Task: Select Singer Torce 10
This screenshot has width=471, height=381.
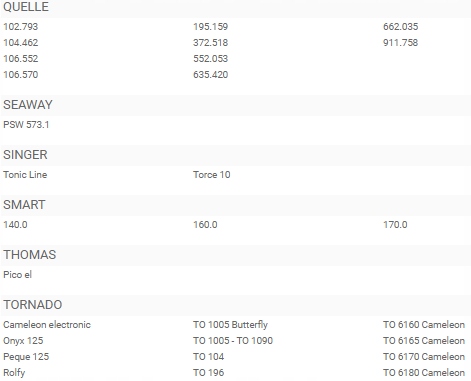Action: pyautogui.click(x=212, y=175)
